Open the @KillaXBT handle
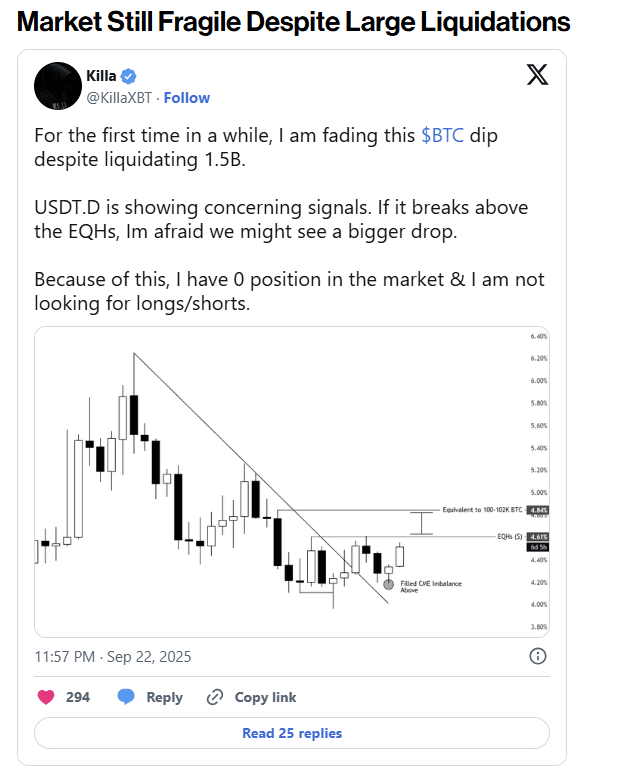The image size is (619, 776). (x=119, y=98)
